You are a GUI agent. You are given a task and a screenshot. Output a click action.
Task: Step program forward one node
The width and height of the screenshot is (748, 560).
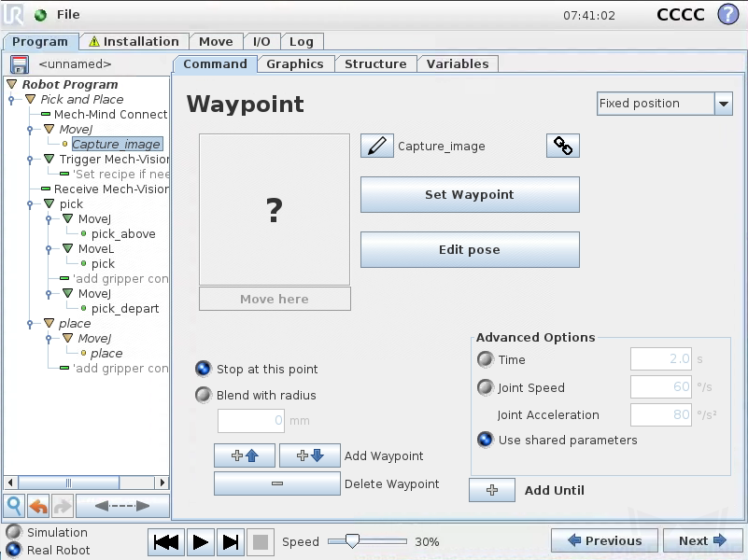tap(231, 542)
